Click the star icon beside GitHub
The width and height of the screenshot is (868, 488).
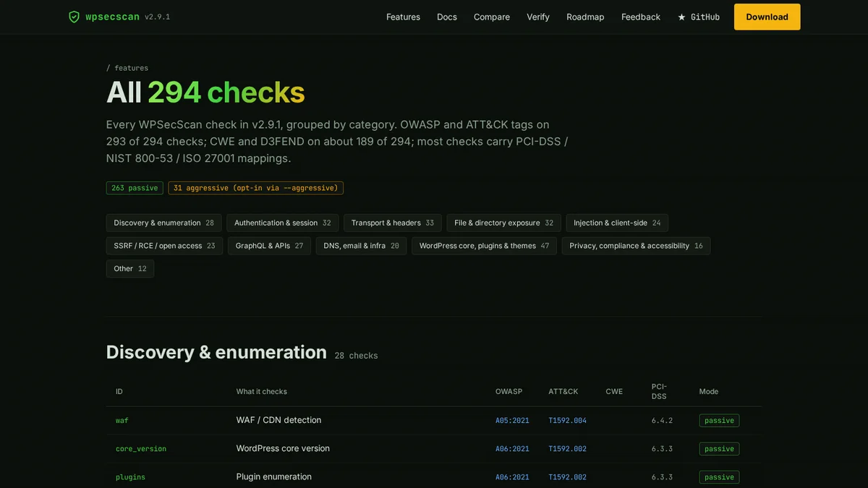pos(681,17)
